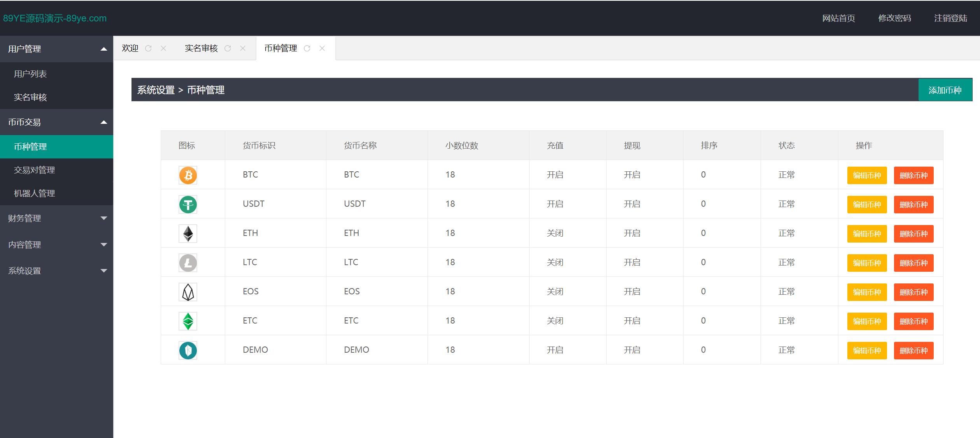Screen dimensions: 980x438
Task: Click ETH row's 关闭 recharge status
Action: tap(555, 233)
